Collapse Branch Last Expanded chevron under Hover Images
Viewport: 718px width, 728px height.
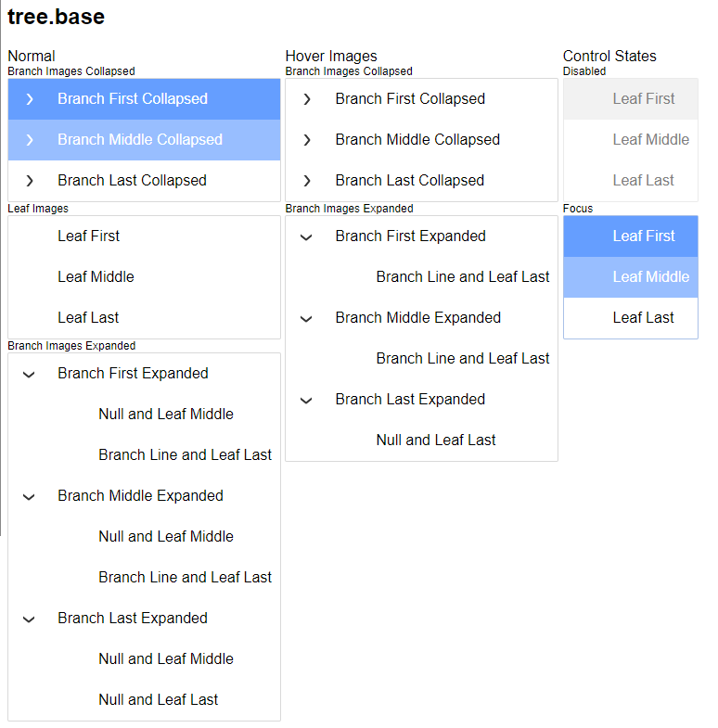tap(306, 401)
